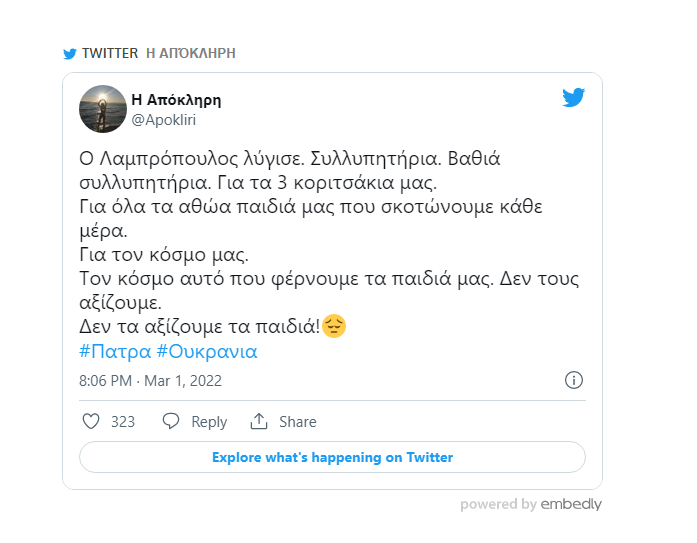The width and height of the screenshot is (697, 543).
Task: Click the Share label
Action: pyautogui.click(x=297, y=422)
